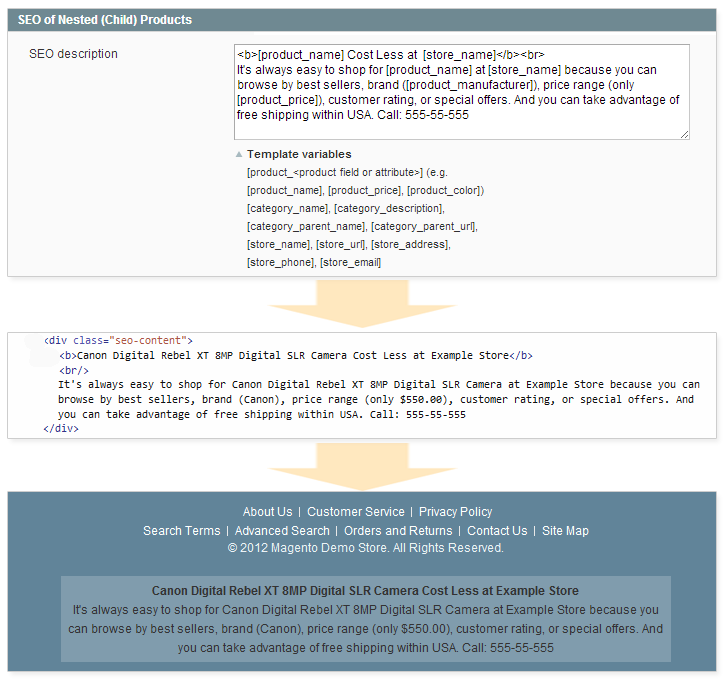Viewport: 725px width, 680px height.
Task: Click the category_name, category_description variables line
Action: [x=345, y=208]
